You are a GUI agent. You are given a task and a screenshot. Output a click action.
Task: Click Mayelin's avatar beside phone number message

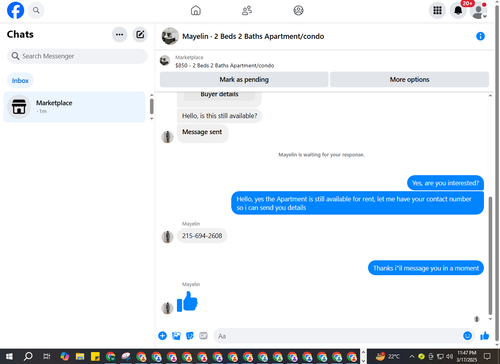point(167,237)
